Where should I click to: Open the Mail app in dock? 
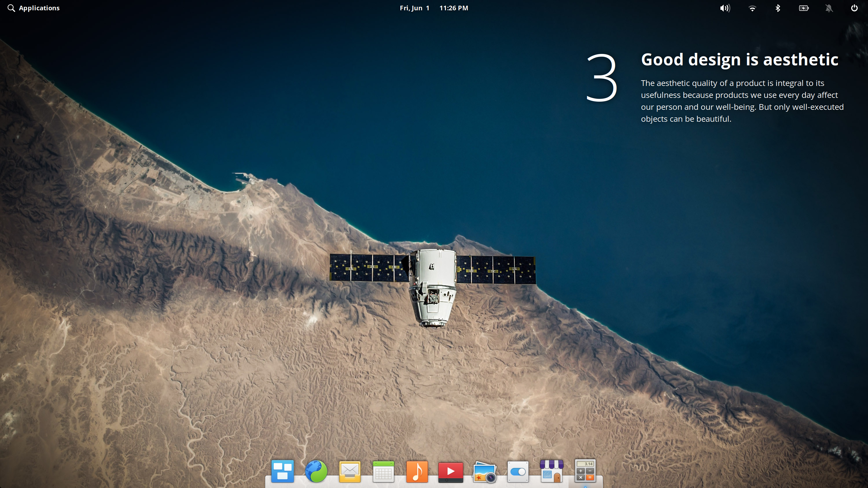(x=350, y=471)
